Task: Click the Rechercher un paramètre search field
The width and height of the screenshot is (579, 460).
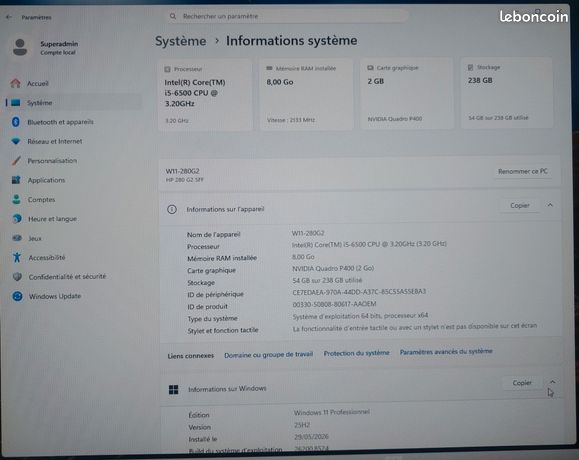Action: tap(286, 16)
